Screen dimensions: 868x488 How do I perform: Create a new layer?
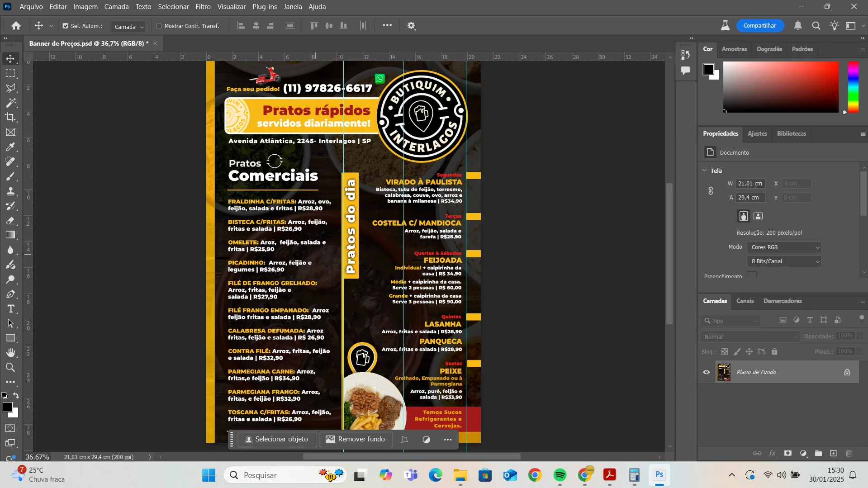click(x=834, y=453)
